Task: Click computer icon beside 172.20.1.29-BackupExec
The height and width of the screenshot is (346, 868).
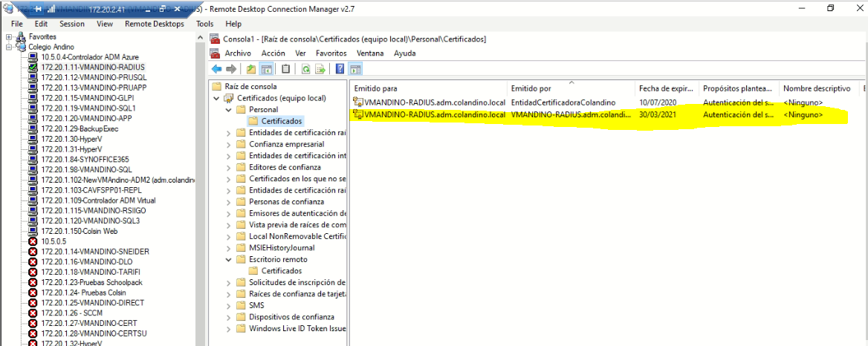Action: coord(33,128)
